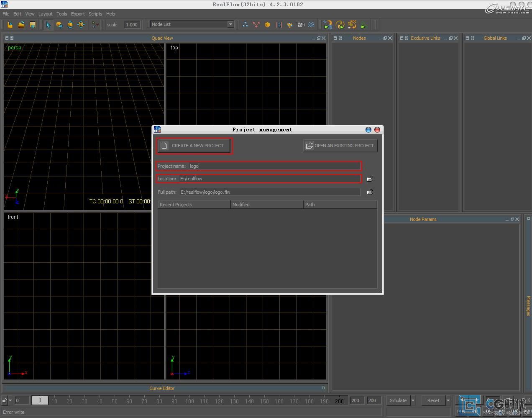Open the Simulate options dropdown arrow
Screen dimensions: 532x418
pos(413,400)
